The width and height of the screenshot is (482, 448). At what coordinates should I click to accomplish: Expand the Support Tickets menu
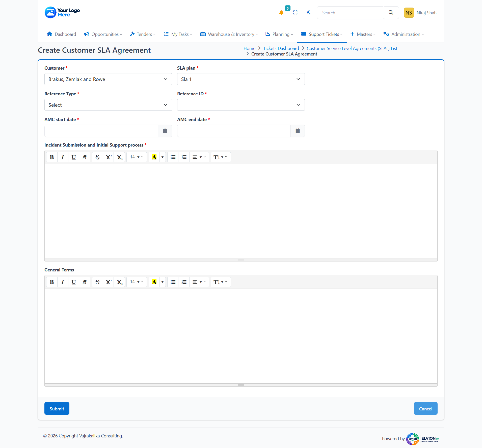[322, 34]
